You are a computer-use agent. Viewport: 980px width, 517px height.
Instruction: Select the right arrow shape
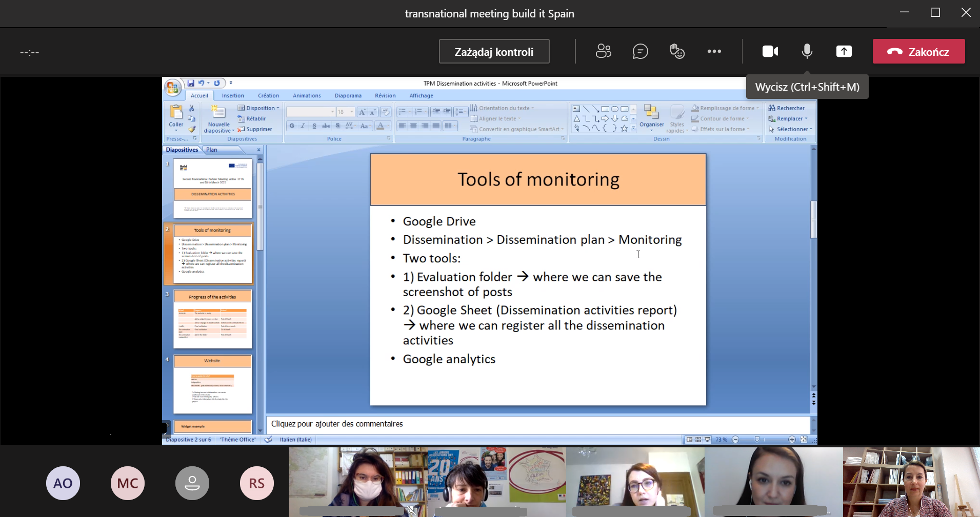605,118
